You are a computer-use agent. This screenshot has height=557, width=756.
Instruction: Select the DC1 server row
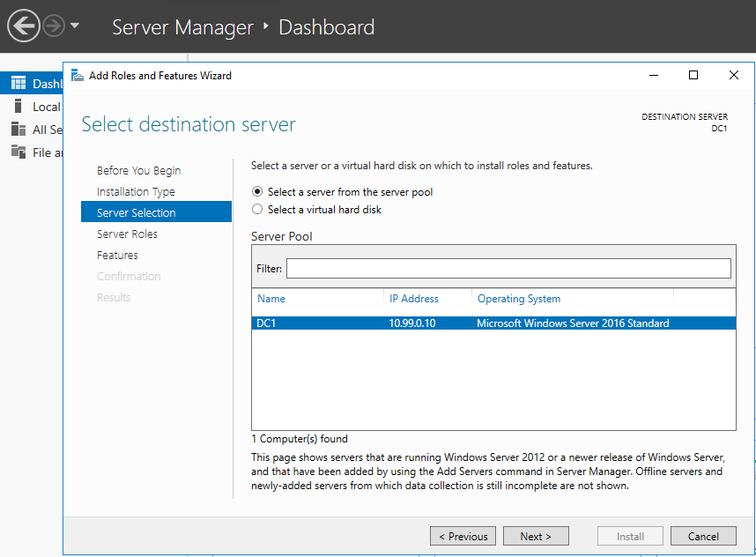(x=493, y=323)
